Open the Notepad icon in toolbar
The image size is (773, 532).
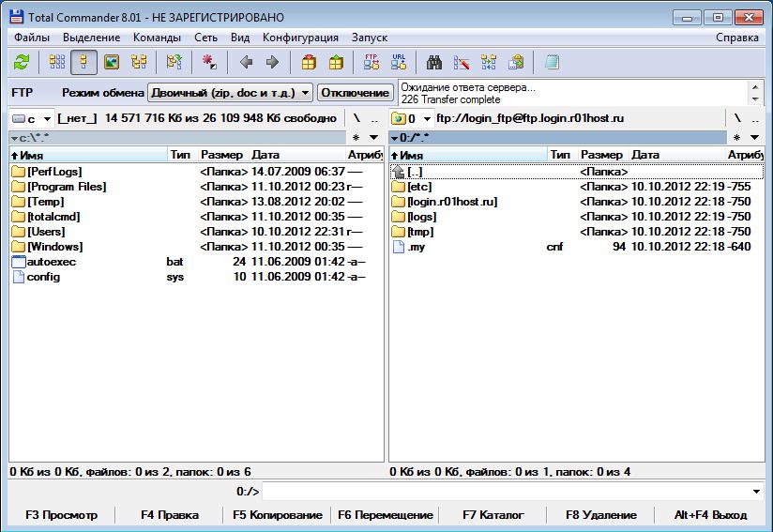[552, 62]
